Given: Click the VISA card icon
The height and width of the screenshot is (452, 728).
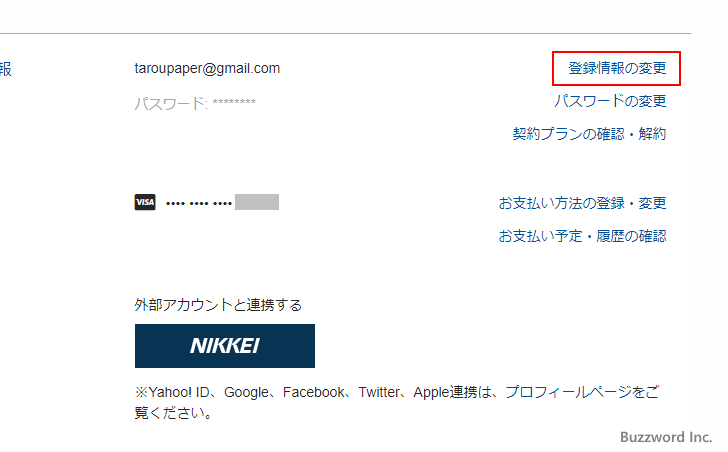Looking at the screenshot, I should point(145,202).
